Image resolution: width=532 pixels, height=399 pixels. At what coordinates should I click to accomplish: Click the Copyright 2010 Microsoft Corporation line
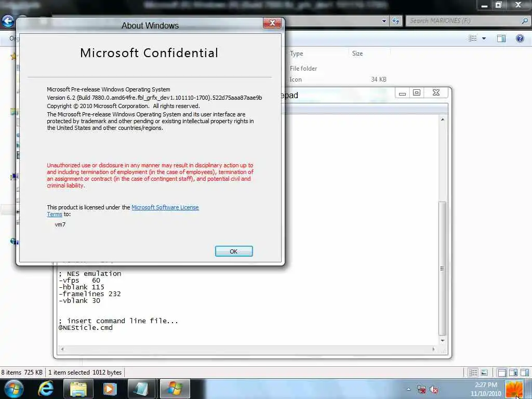click(x=123, y=106)
